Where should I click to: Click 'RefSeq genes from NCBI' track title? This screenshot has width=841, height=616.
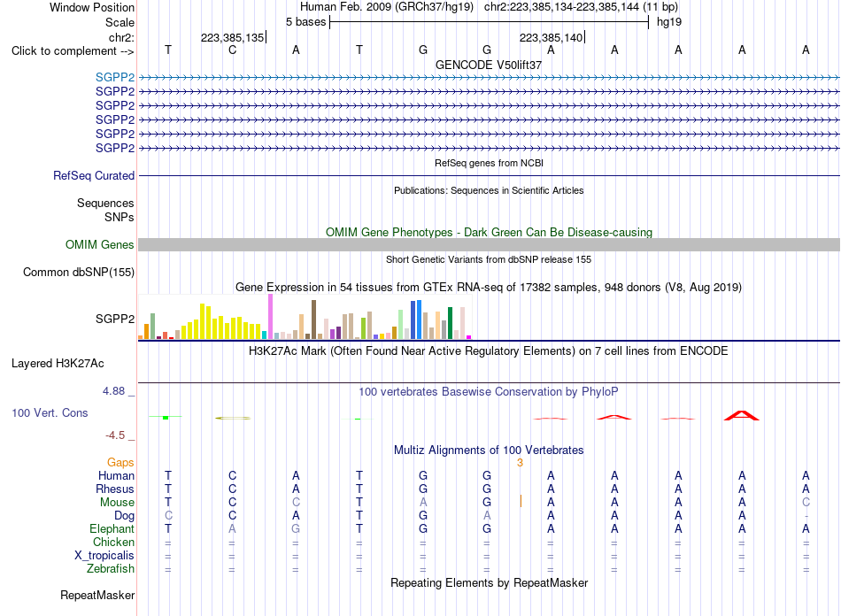(490, 163)
